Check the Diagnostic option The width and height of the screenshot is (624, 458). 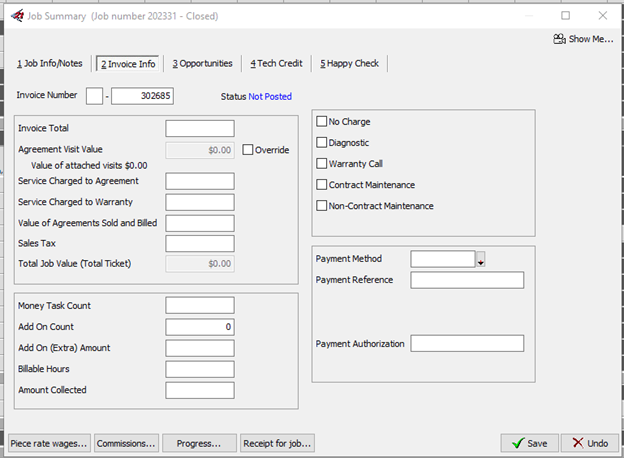coord(322,143)
